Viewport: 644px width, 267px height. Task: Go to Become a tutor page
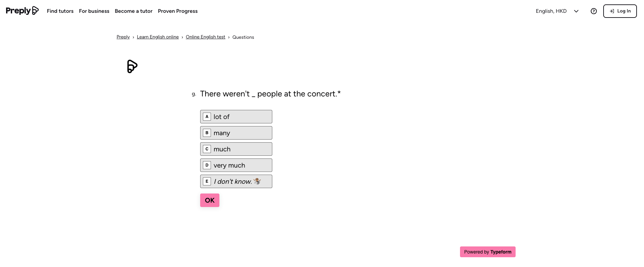tap(133, 11)
